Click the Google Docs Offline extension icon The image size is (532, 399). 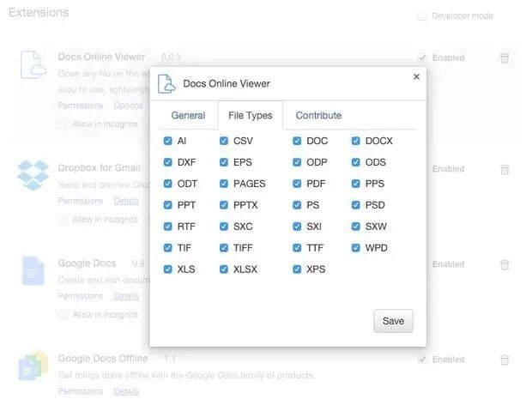click(x=33, y=366)
